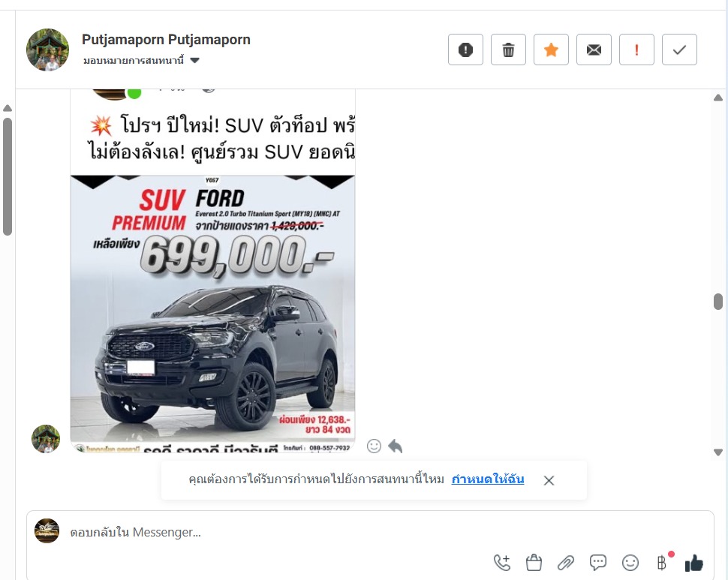Toggle the orange star follow-up flag
Image resolution: width=728 pixels, height=580 pixels.
tap(551, 50)
